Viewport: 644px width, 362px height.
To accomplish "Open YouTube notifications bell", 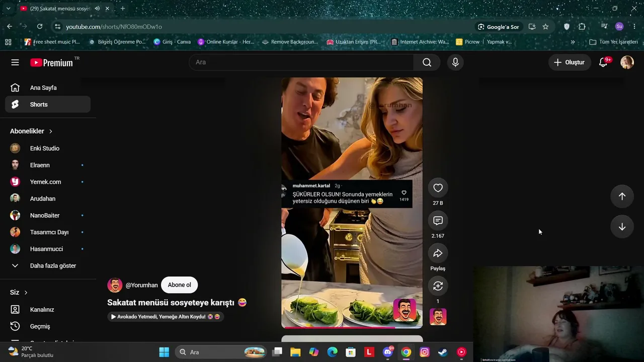I will click(x=603, y=62).
